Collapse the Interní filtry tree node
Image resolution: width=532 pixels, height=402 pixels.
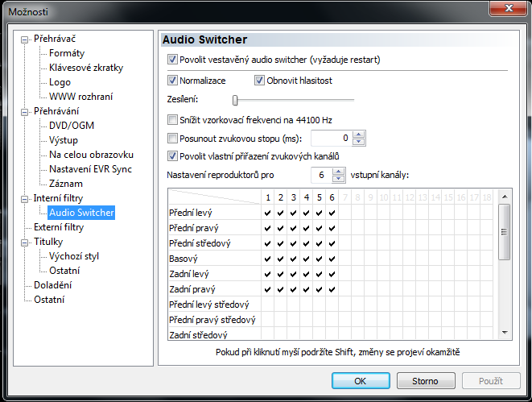(24, 199)
